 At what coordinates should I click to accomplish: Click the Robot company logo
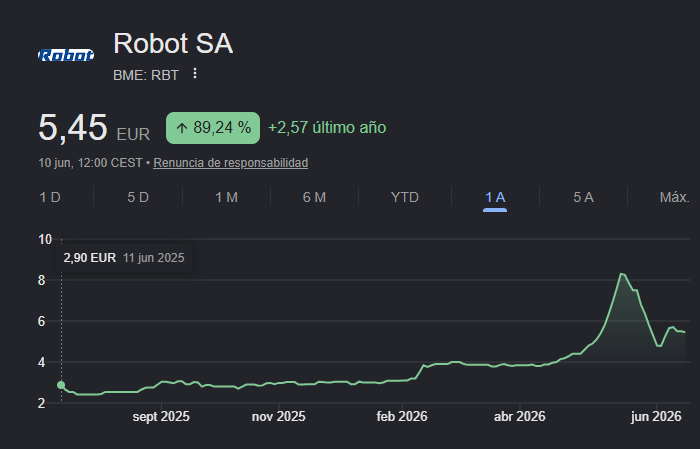pyautogui.click(x=66, y=55)
